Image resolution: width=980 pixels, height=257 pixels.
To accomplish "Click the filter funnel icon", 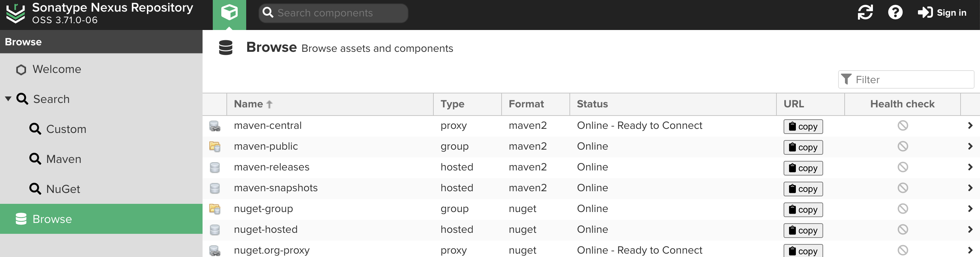I will coord(846,79).
